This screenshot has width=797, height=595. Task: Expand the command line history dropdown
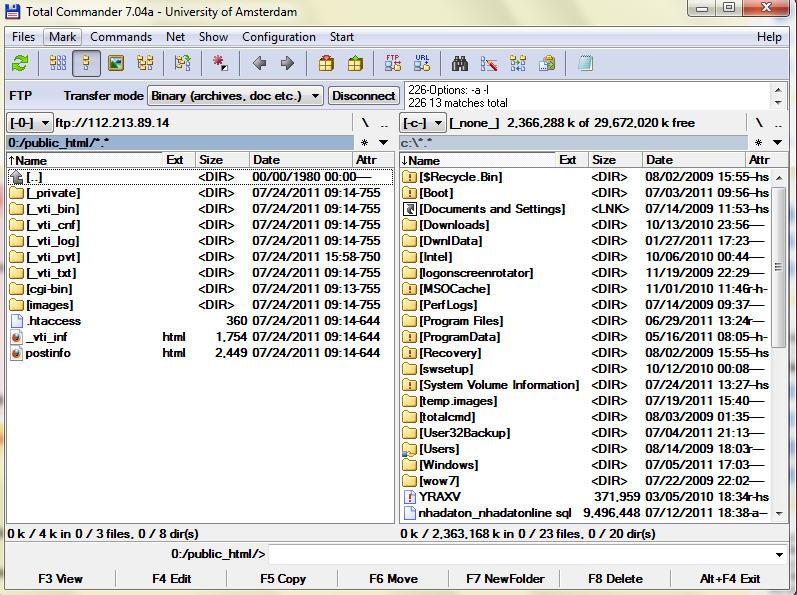779,554
